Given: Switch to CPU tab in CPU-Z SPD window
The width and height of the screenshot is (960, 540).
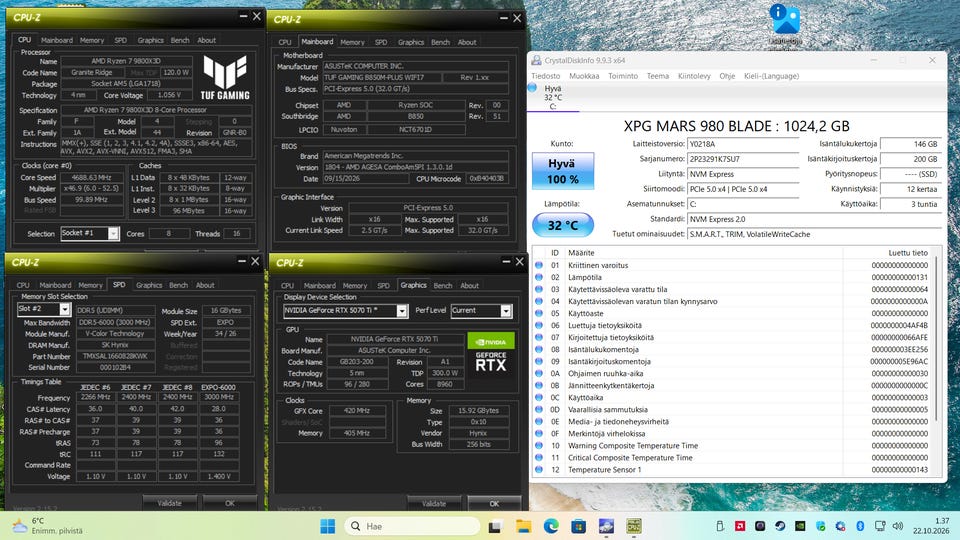Looking at the screenshot, I should pos(23,285).
